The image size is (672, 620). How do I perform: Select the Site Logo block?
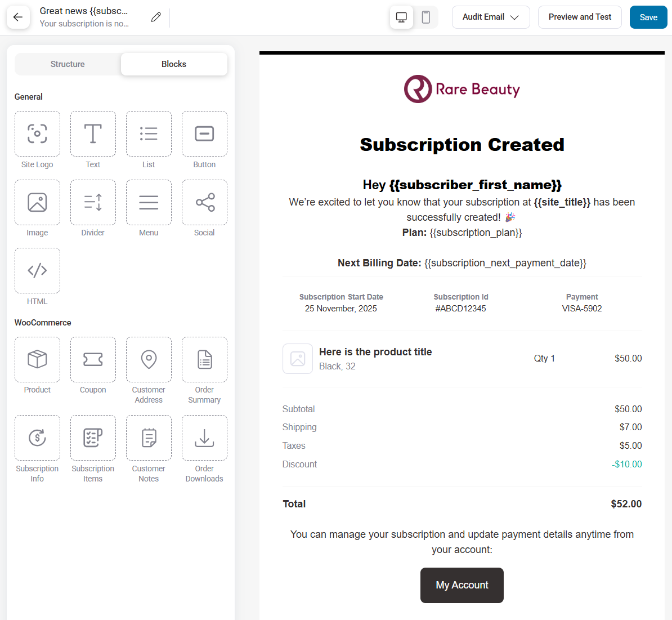pos(37,133)
